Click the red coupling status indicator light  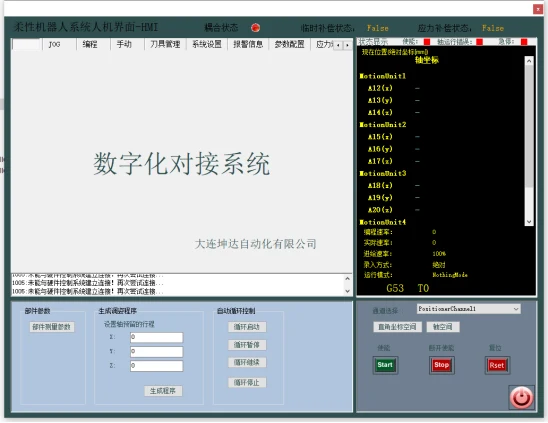(x=255, y=28)
